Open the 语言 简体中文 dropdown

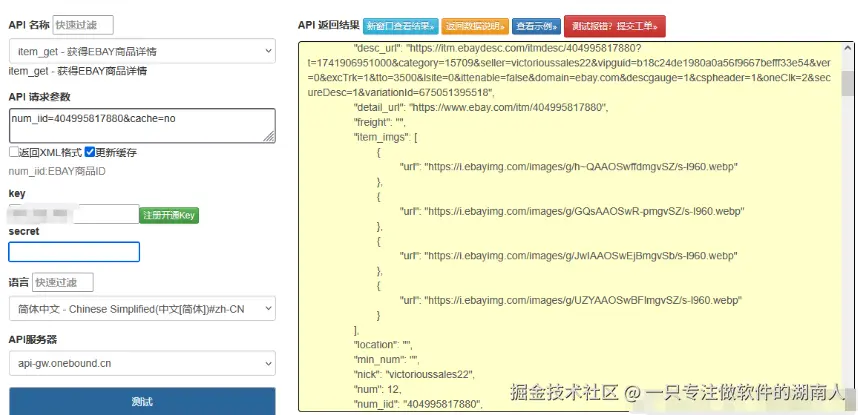pyautogui.click(x=142, y=309)
